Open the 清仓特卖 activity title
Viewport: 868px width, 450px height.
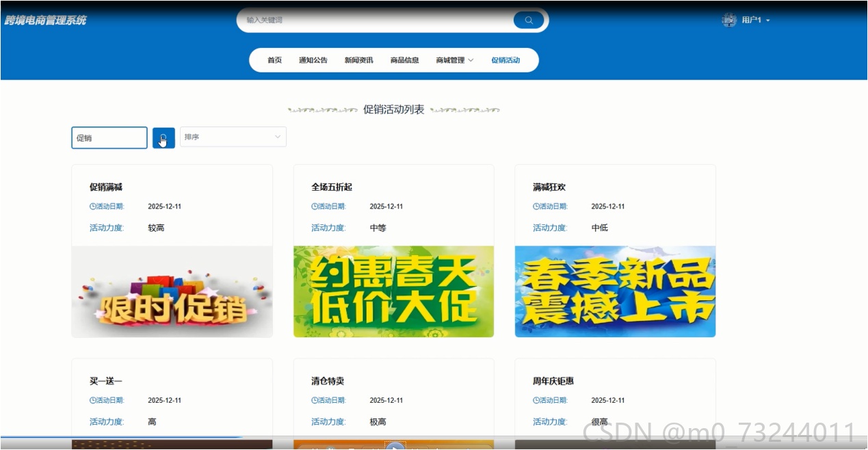click(x=328, y=381)
